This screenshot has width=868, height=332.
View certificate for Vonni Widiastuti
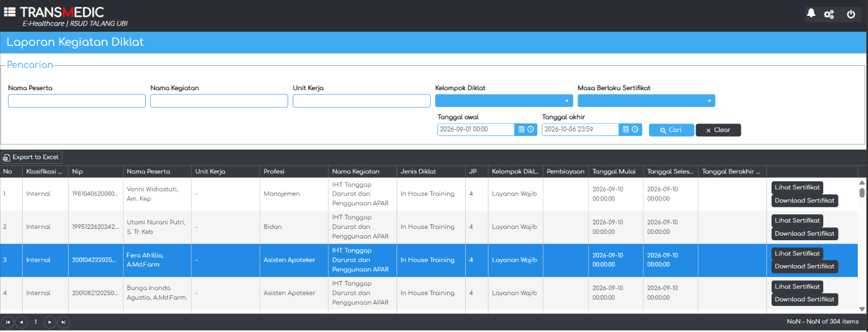click(797, 188)
